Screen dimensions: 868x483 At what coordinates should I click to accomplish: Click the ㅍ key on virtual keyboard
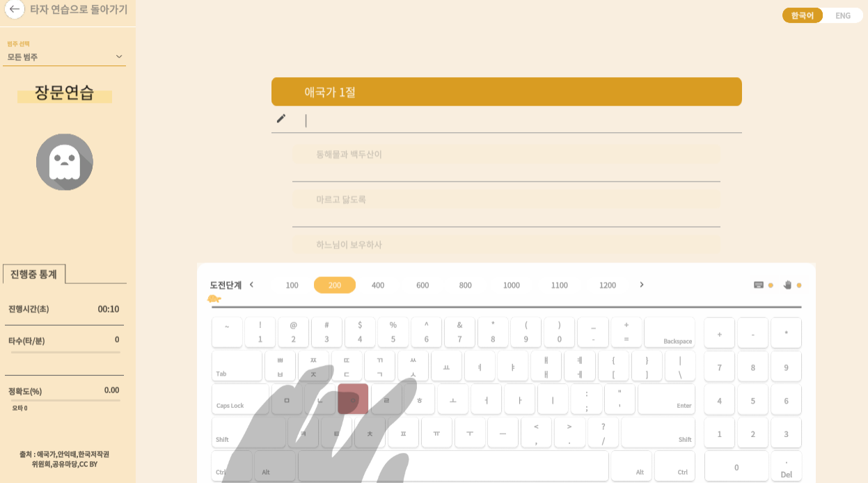point(403,432)
